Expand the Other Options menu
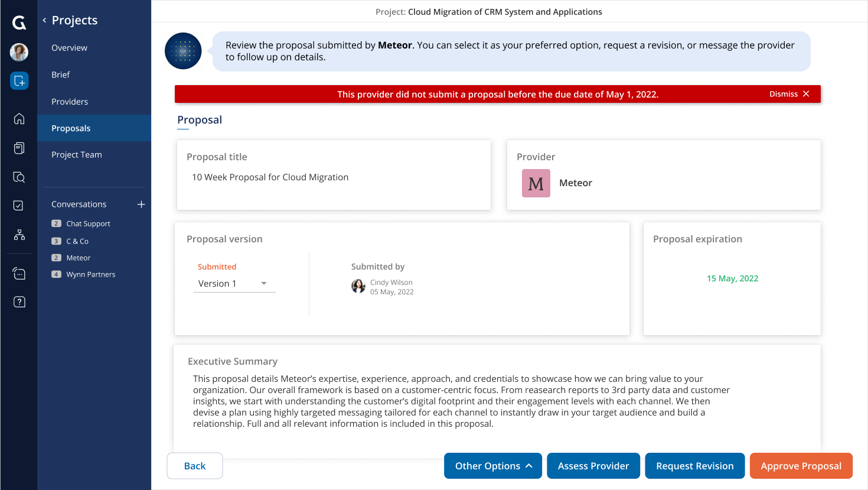This screenshot has height=490, width=868. pos(493,466)
